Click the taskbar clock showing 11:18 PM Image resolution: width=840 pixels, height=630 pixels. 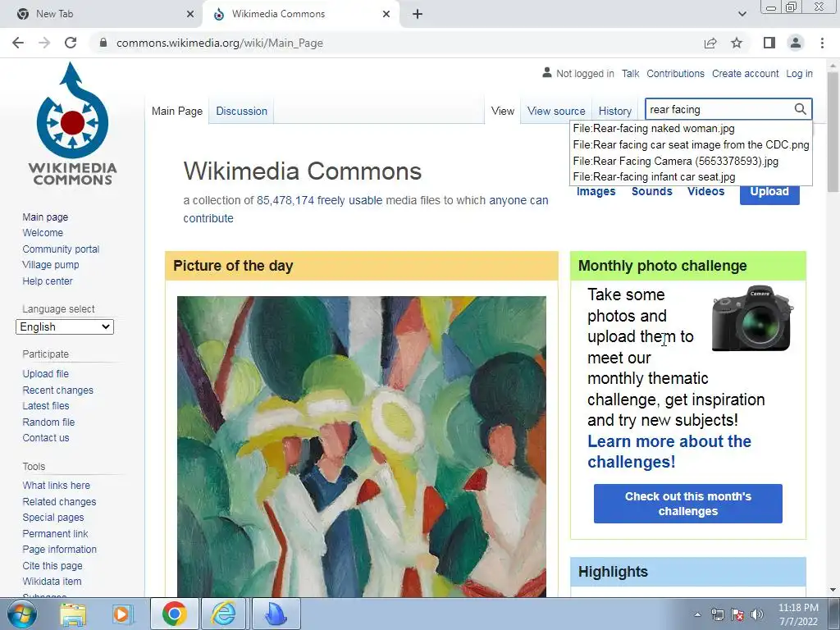coord(798,614)
